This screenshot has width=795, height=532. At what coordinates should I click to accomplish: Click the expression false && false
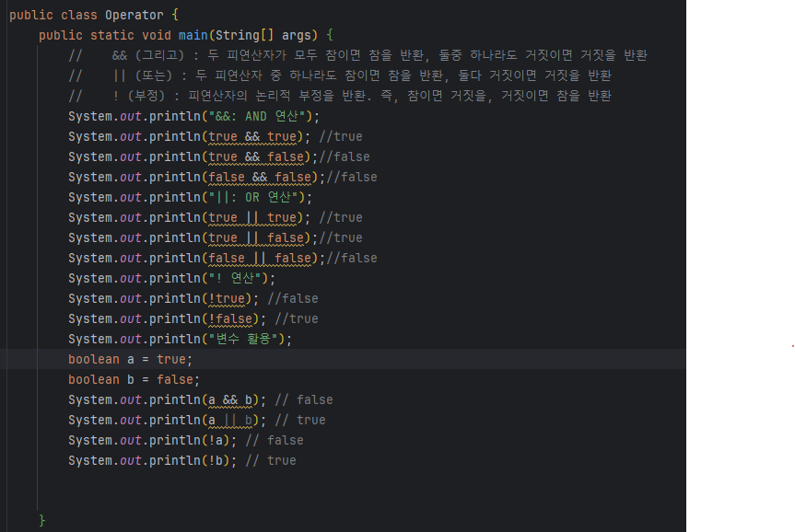tap(260, 178)
